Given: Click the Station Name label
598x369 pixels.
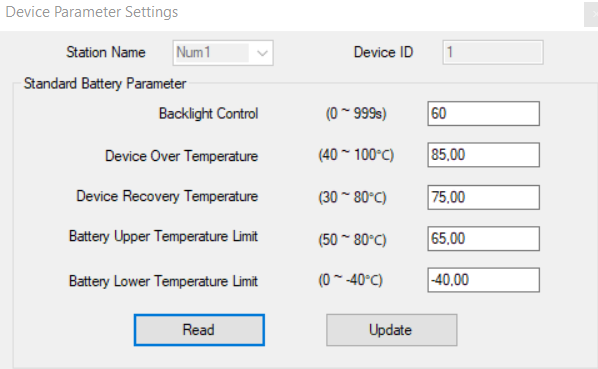Looking at the screenshot, I should [106, 52].
